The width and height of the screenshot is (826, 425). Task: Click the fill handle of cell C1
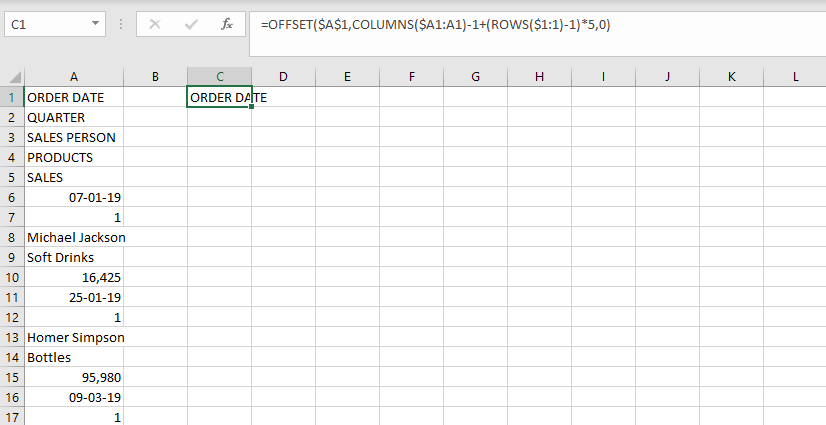[x=252, y=107]
